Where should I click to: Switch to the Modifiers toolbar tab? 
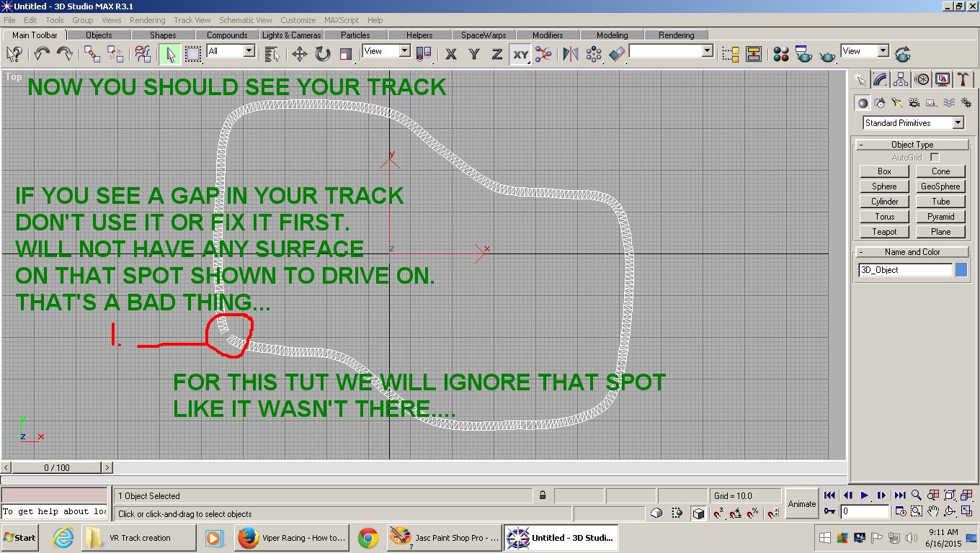(548, 35)
